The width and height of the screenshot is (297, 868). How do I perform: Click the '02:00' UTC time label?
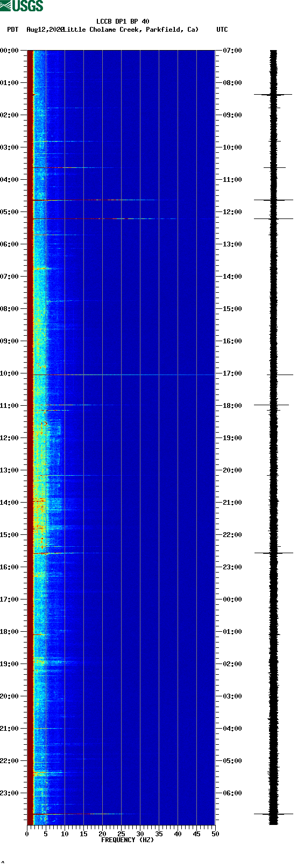232,664
